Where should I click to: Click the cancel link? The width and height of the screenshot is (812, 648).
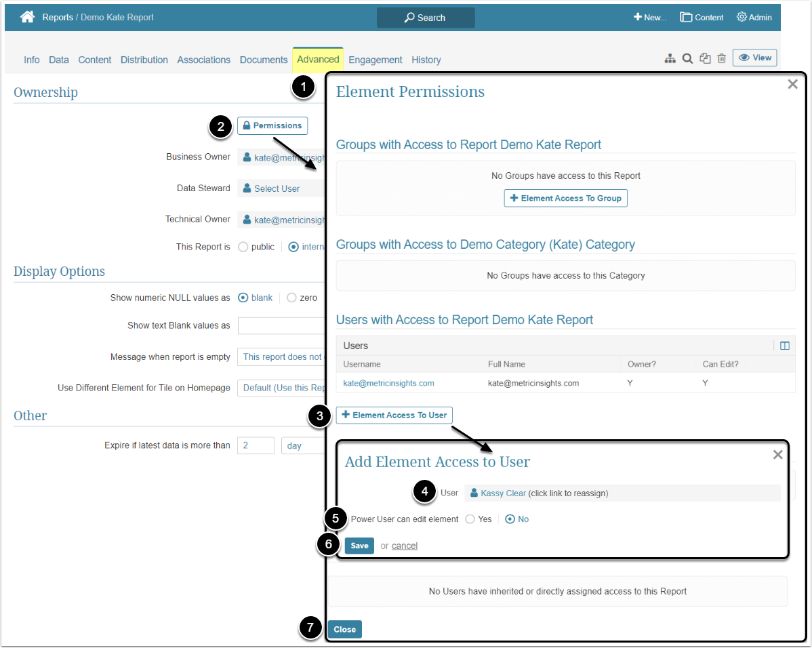pos(405,546)
